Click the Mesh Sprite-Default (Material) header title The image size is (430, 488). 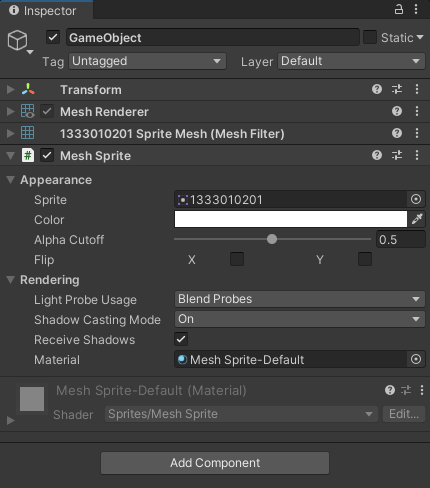click(151, 390)
